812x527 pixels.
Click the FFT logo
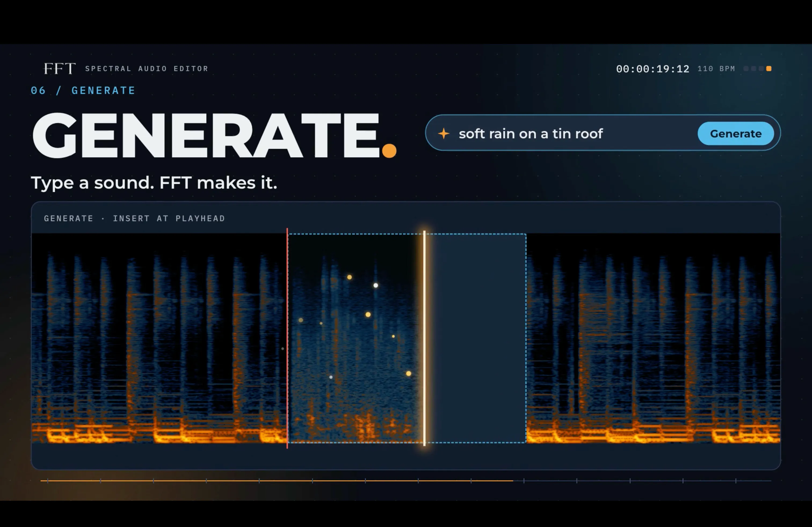click(59, 68)
